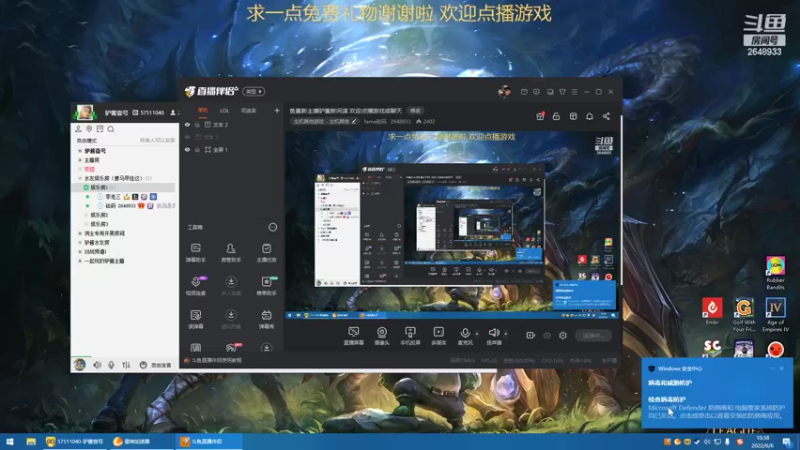Click the user avatar in companion title bar
This screenshot has width=800, height=450.
click(504, 91)
